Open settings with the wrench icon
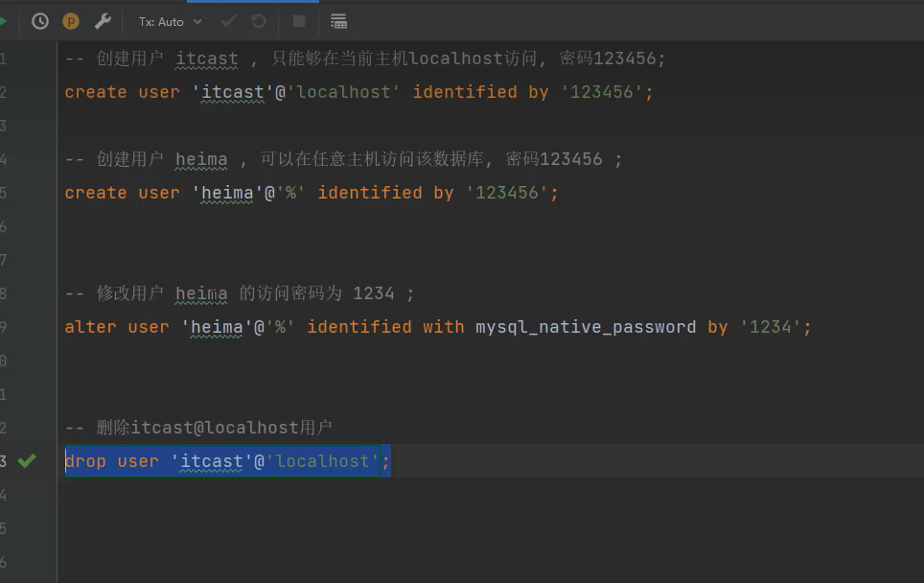 tap(103, 22)
